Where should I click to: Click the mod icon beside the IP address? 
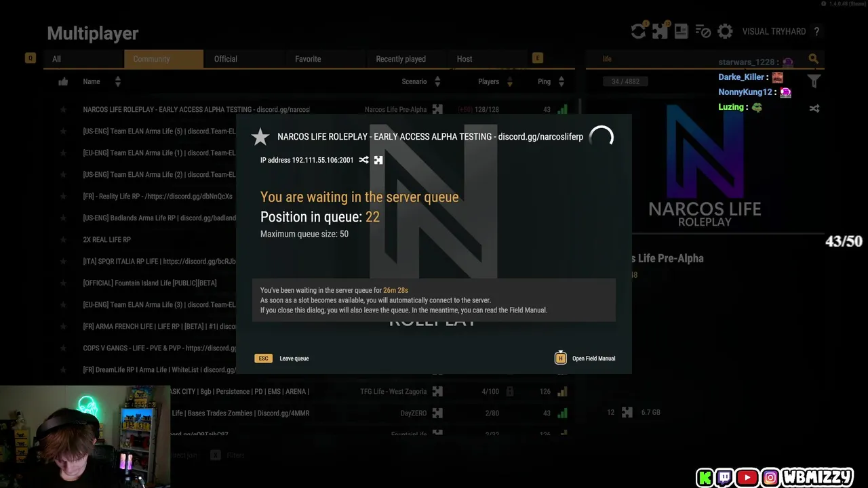[x=378, y=160]
